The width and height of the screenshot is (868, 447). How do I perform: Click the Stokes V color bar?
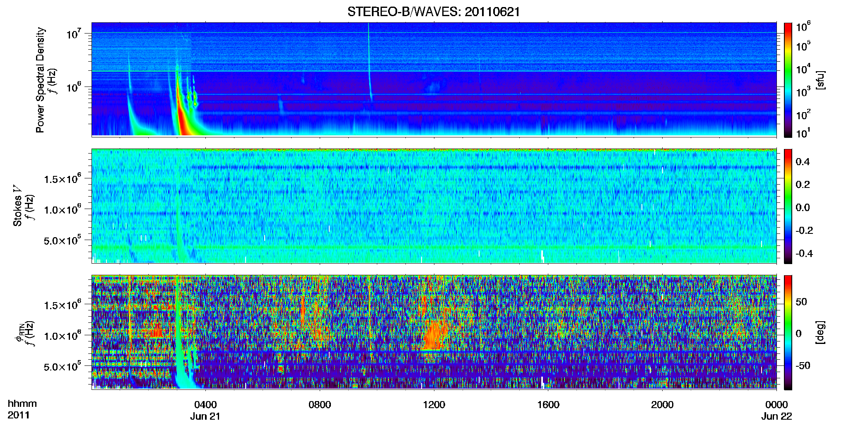click(788, 206)
